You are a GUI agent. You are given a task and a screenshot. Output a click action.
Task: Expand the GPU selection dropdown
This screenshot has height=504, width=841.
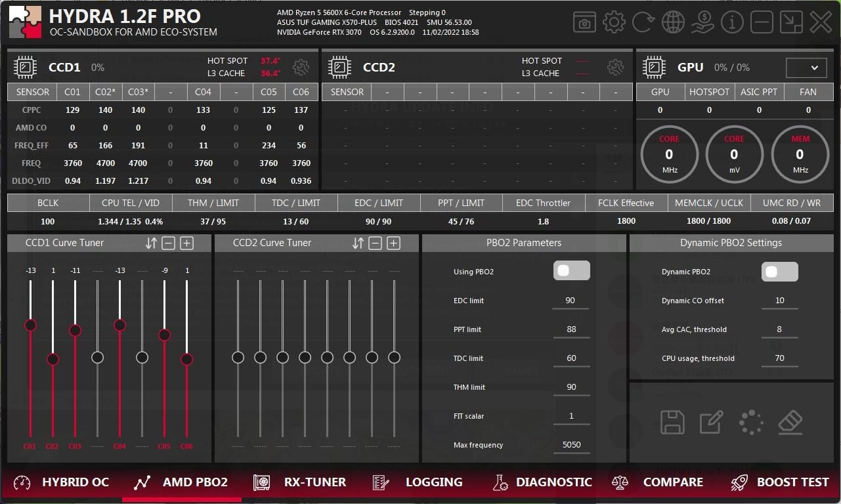tap(806, 68)
